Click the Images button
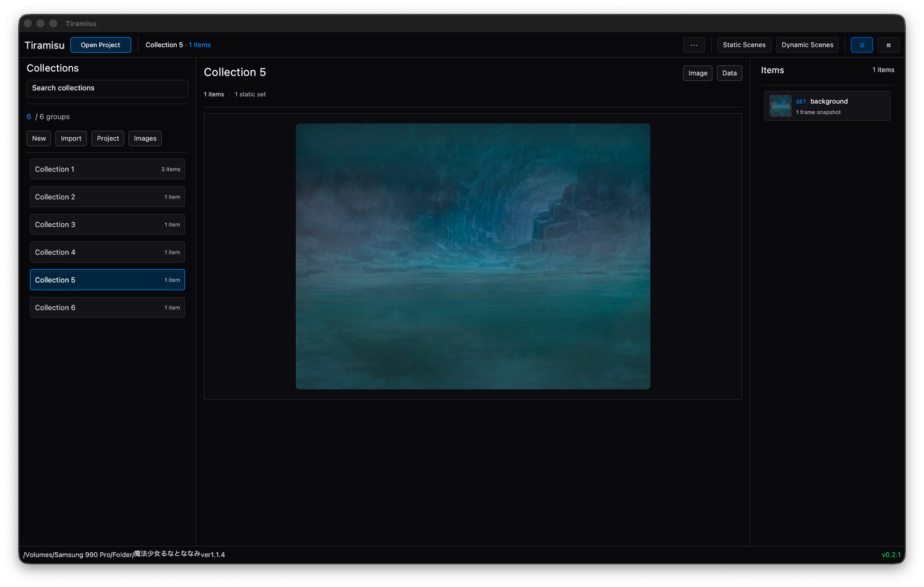Viewport: 924px width, 587px height. click(145, 138)
